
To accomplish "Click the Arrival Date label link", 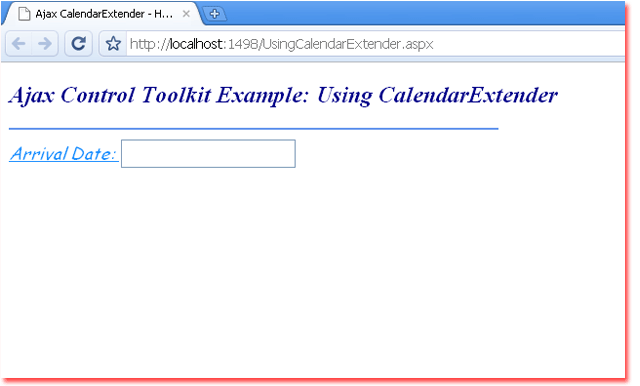I will 64,154.
